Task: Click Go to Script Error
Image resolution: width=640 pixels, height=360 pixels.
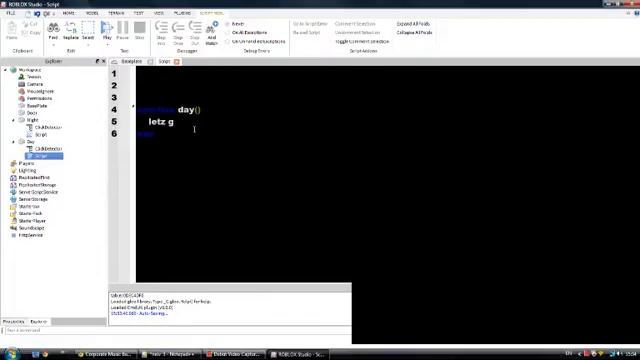Action: 310,24
